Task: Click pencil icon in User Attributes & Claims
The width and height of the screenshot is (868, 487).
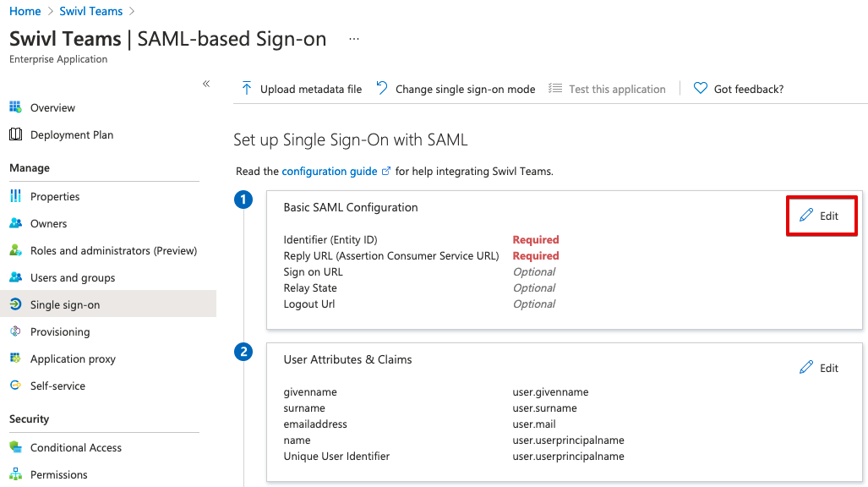Action: (x=806, y=367)
